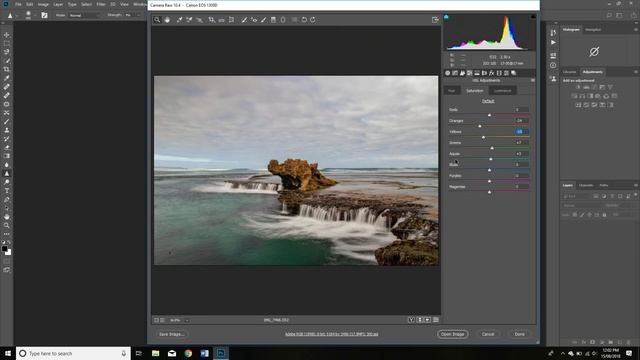Click the Yellows saturation slider handle
Viewport: 640px width, 360px height.
484,137
